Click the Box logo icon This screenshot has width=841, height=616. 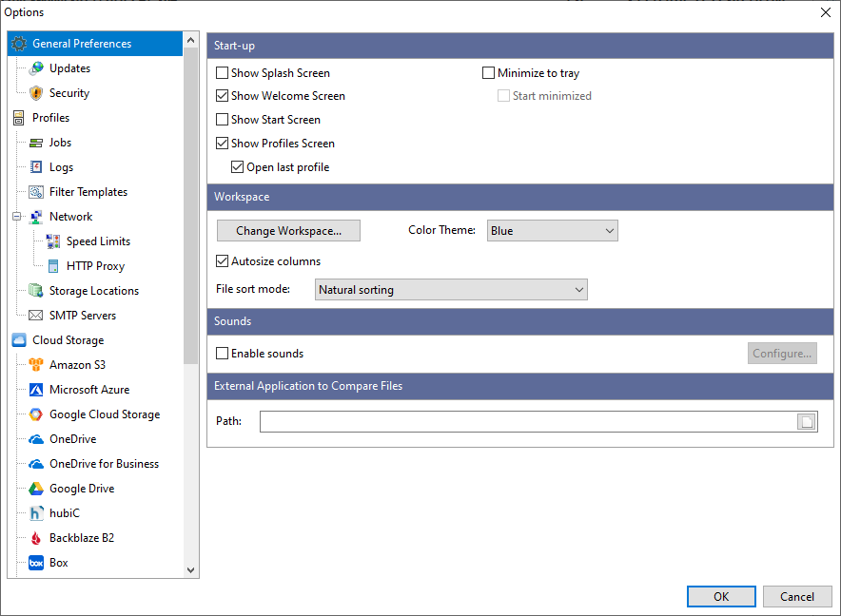(x=36, y=563)
